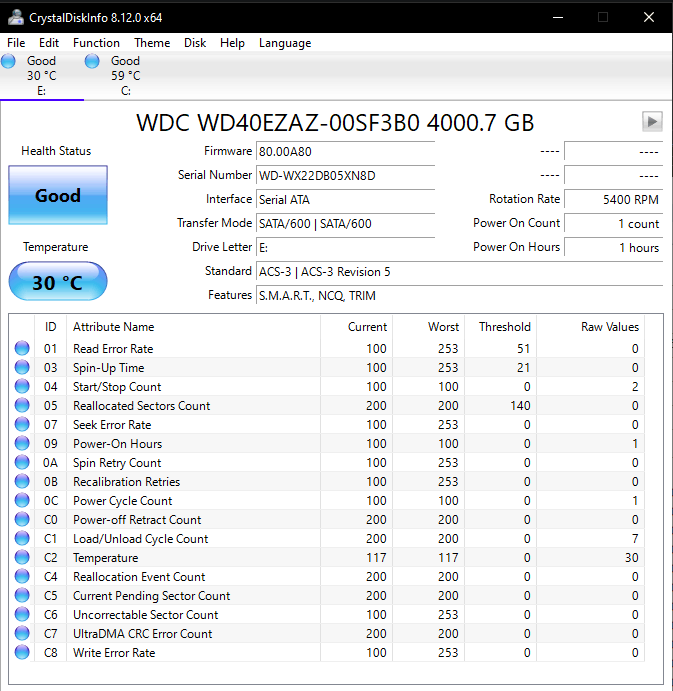Click the blue status orb of the E: drive

(x=8, y=61)
